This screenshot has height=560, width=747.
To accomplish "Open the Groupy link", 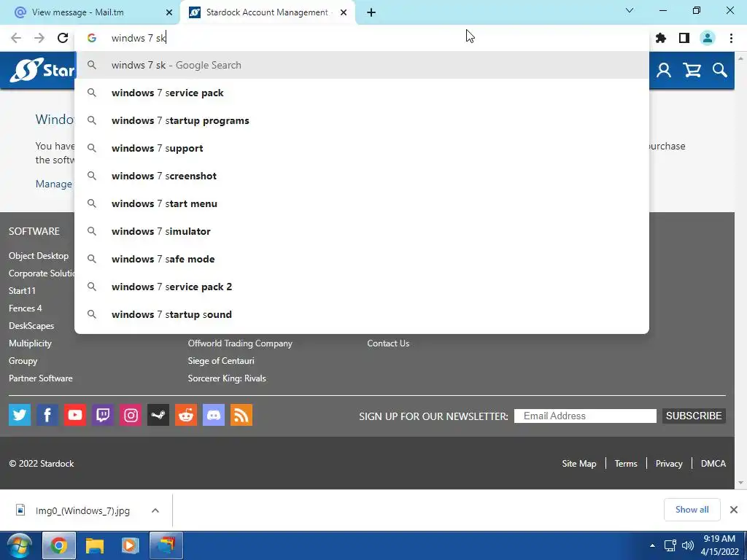I will [x=23, y=361].
